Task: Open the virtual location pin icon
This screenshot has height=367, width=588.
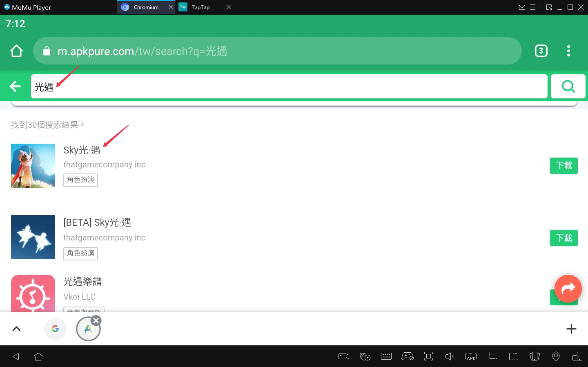Action: click(556, 356)
